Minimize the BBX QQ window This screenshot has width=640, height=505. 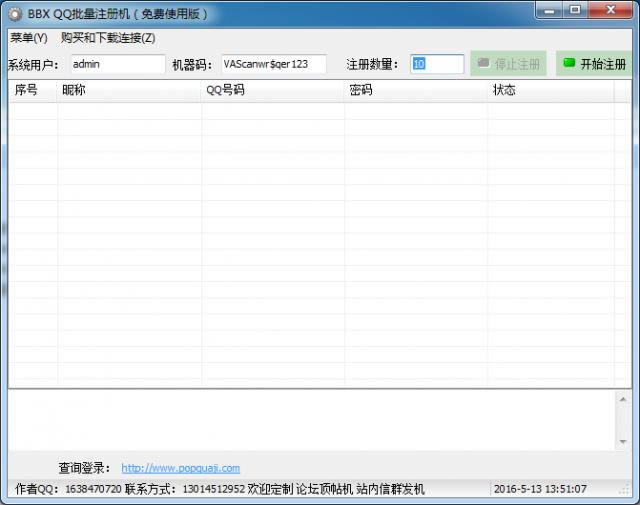(549, 10)
